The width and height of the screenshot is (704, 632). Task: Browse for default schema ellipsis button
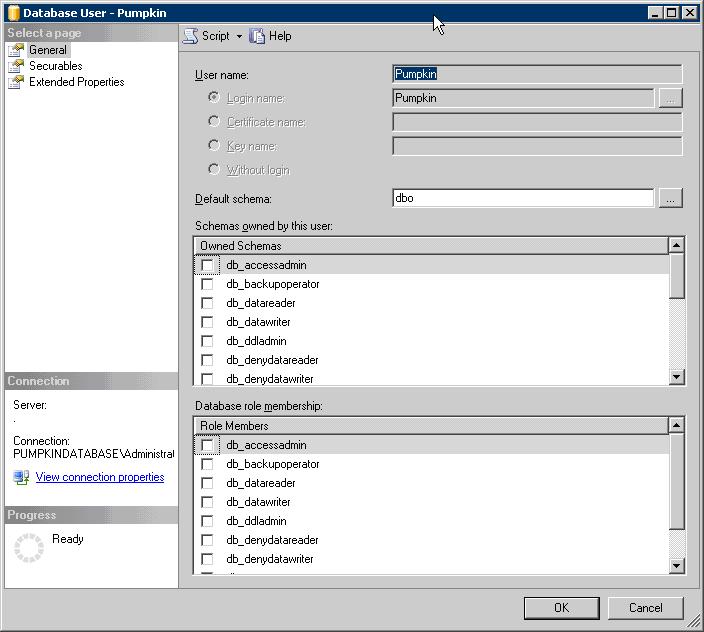click(x=671, y=198)
